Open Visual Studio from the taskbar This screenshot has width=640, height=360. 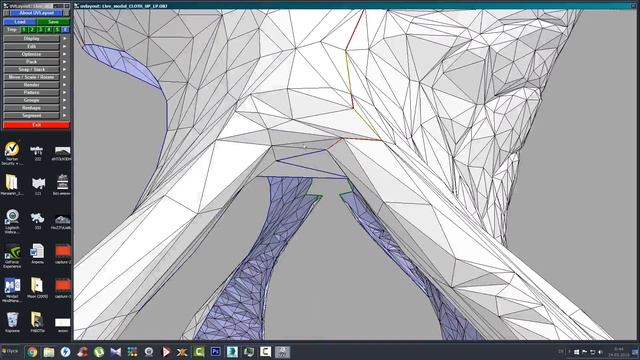pyautogui.click(x=116, y=352)
